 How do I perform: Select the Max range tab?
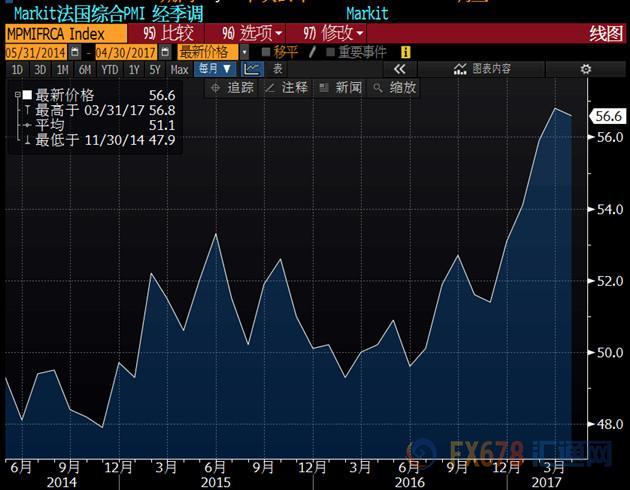pos(179,70)
